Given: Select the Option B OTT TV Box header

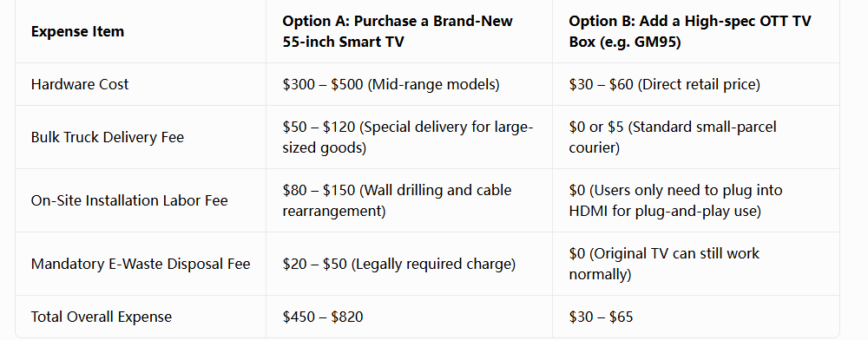Looking at the screenshot, I should click(690, 31).
